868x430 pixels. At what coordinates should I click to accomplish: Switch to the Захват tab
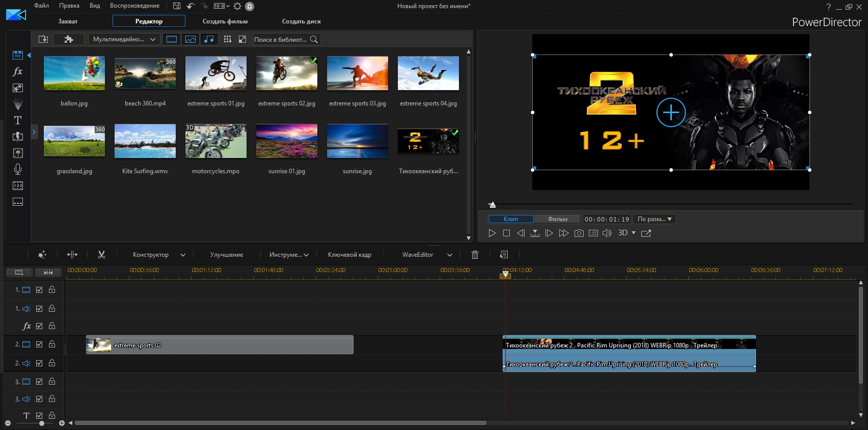(x=68, y=21)
